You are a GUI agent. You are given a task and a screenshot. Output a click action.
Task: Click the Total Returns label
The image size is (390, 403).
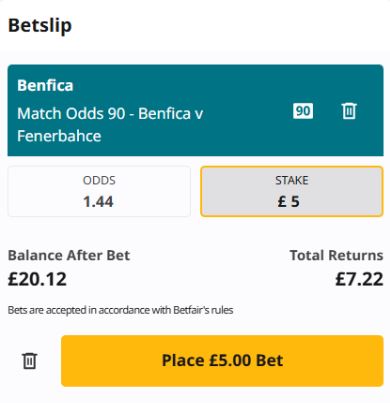(336, 255)
